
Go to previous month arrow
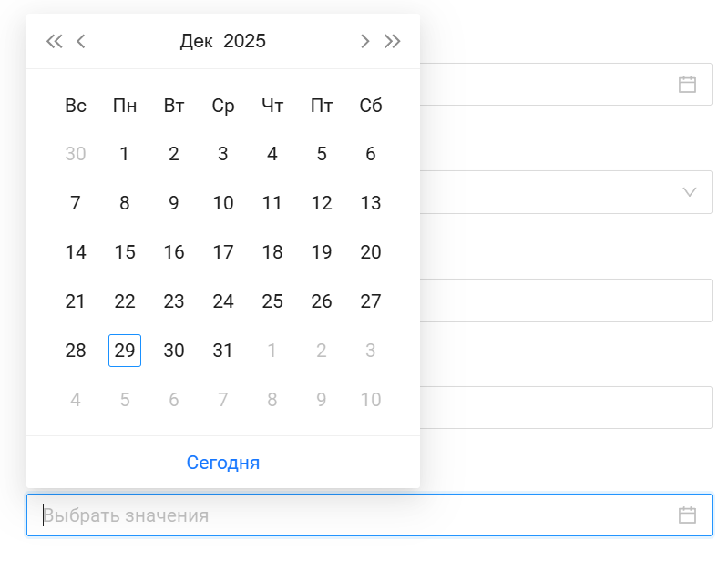[x=81, y=41]
